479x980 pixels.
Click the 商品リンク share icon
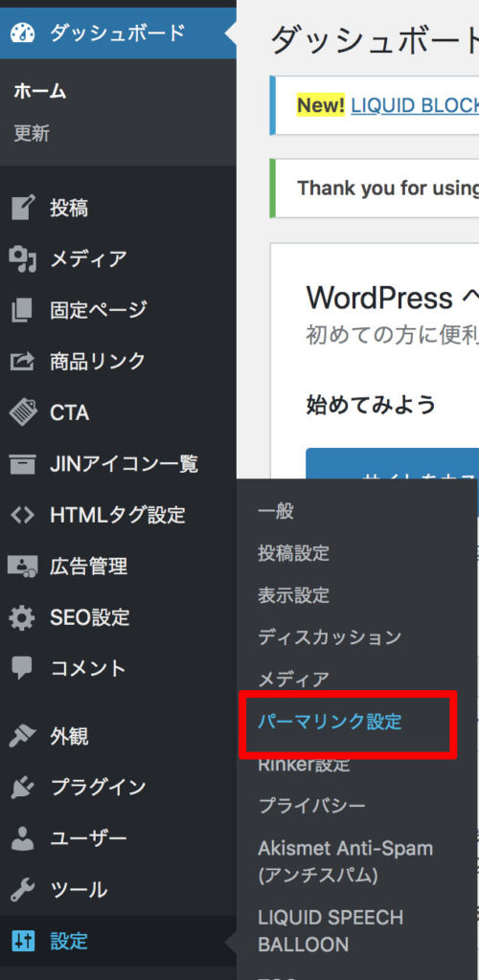[24, 361]
